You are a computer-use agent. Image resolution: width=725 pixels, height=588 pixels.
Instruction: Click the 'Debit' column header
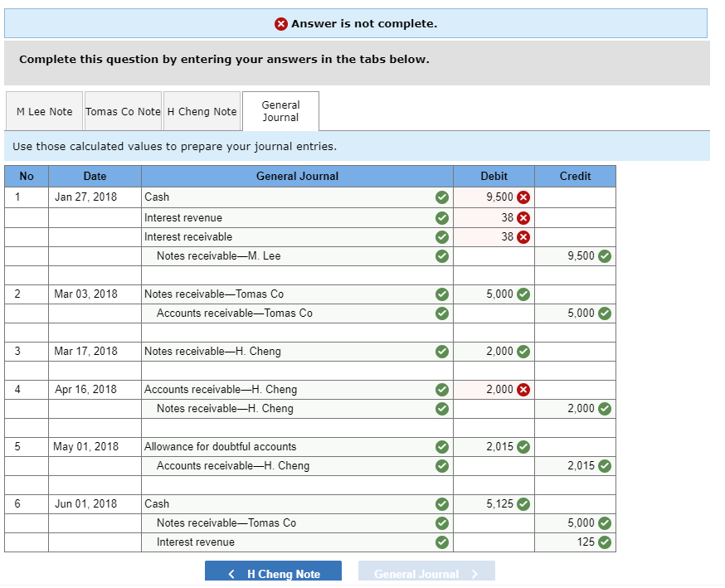(x=494, y=176)
